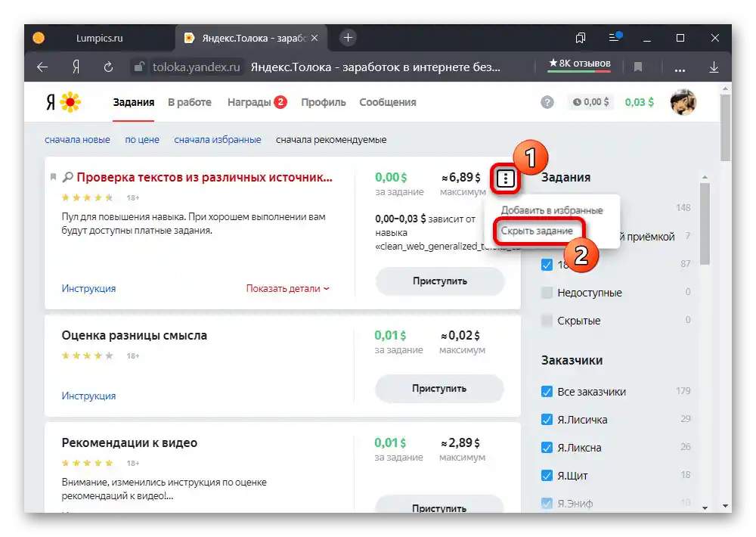Open the help question mark icon
Viewport: 756px width, 537px height.
[547, 102]
